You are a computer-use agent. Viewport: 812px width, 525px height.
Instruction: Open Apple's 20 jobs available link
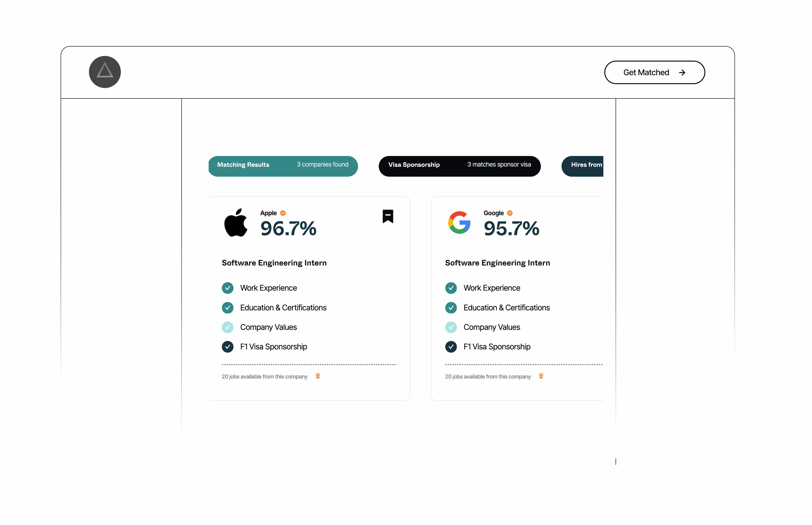click(x=264, y=377)
